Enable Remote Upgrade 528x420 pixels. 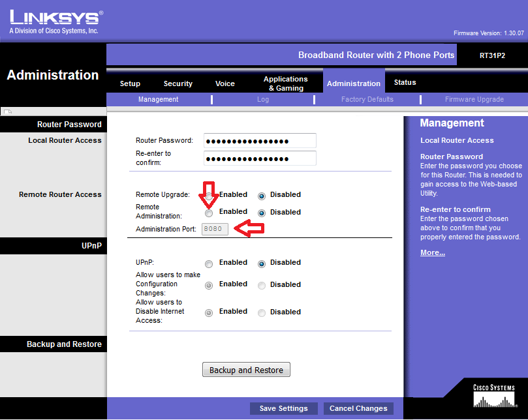[209, 196]
